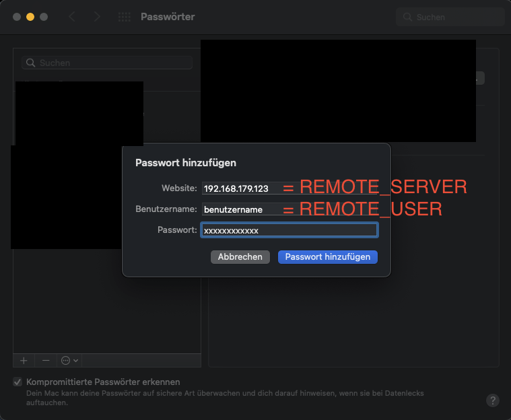
Task: Open the more actions ellipsis dropdown
Action: 69,360
